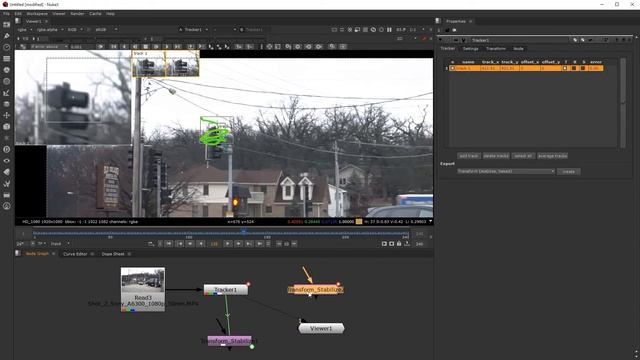640x360 pixels.
Task: Open the File menu
Action: click(x=7, y=14)
